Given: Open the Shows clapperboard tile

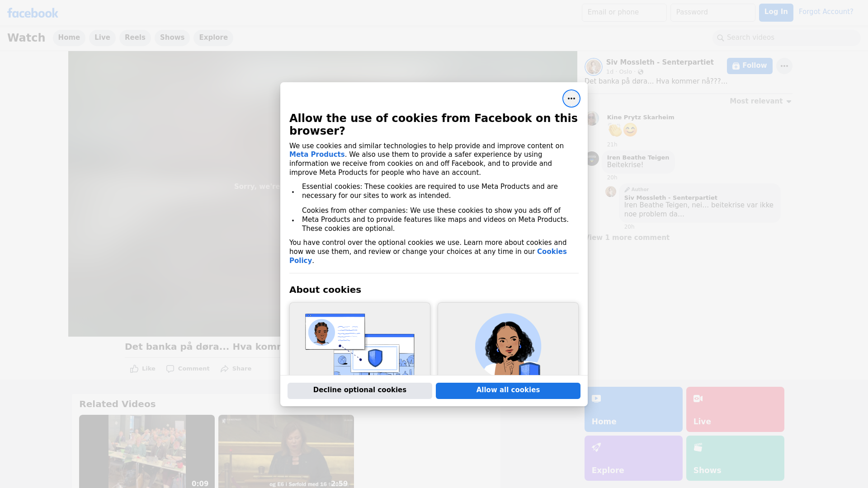Looking at the screenshot, I should (x=735, y=458).
